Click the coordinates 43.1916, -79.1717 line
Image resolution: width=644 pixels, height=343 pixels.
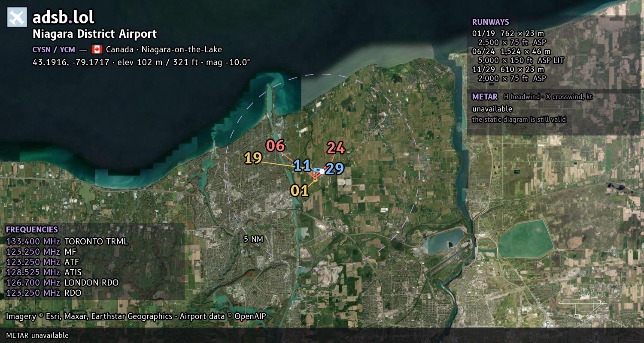(x=141, y=62)
